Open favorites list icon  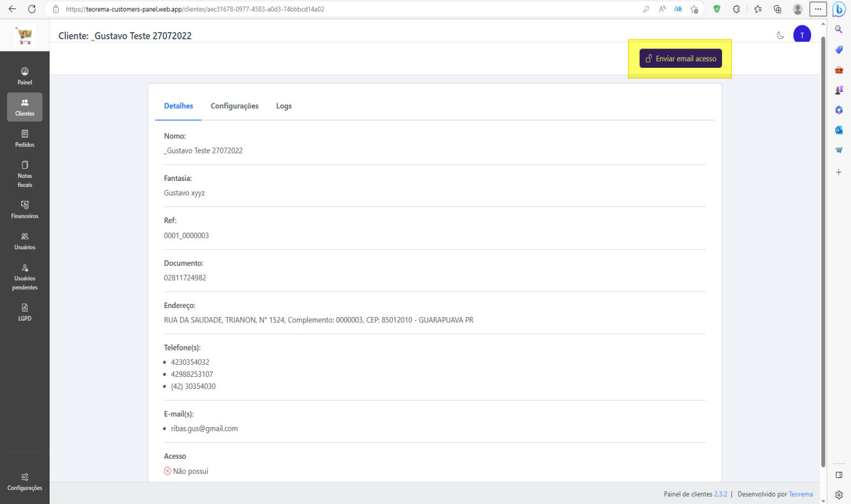click(758, 9)
